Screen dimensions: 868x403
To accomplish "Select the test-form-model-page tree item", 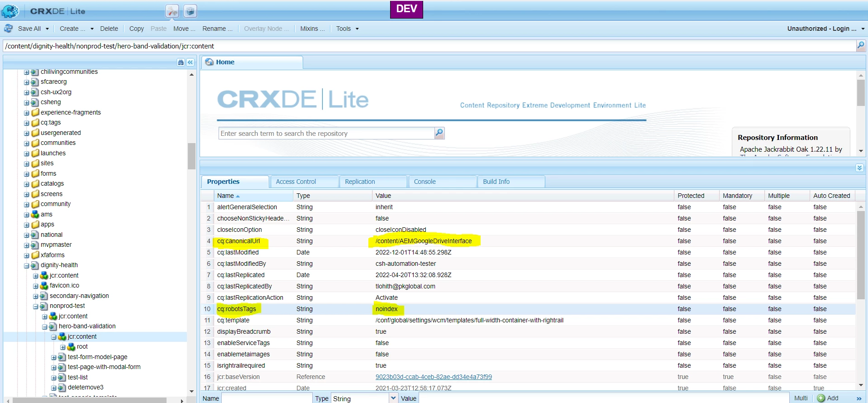I will tap(97, 357).
